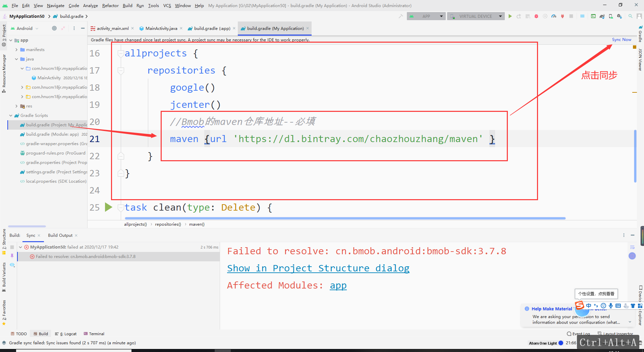Click the red Debug bug icon
Image resolution: width=644 pixels, height=352 pixels.
(536, 16)
